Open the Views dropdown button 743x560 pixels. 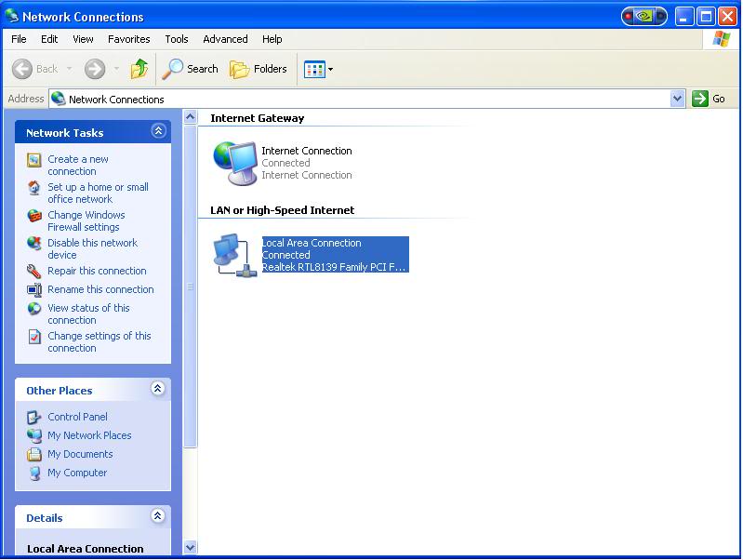318,69
